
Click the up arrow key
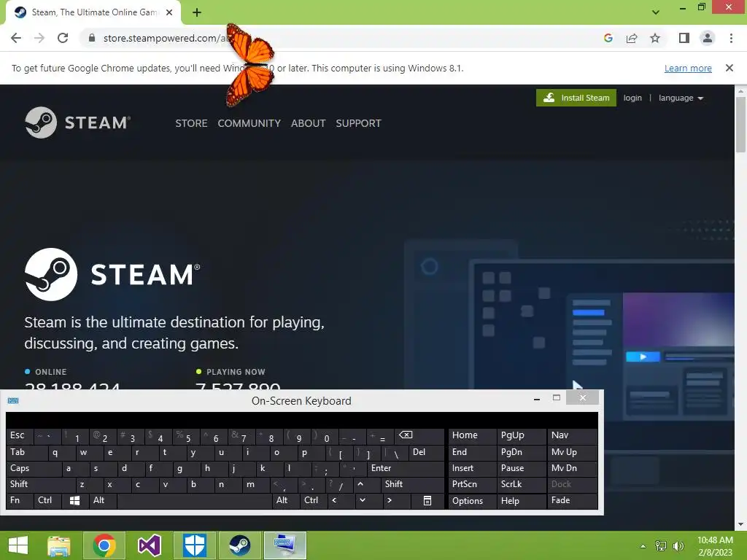tap(366, 485)
